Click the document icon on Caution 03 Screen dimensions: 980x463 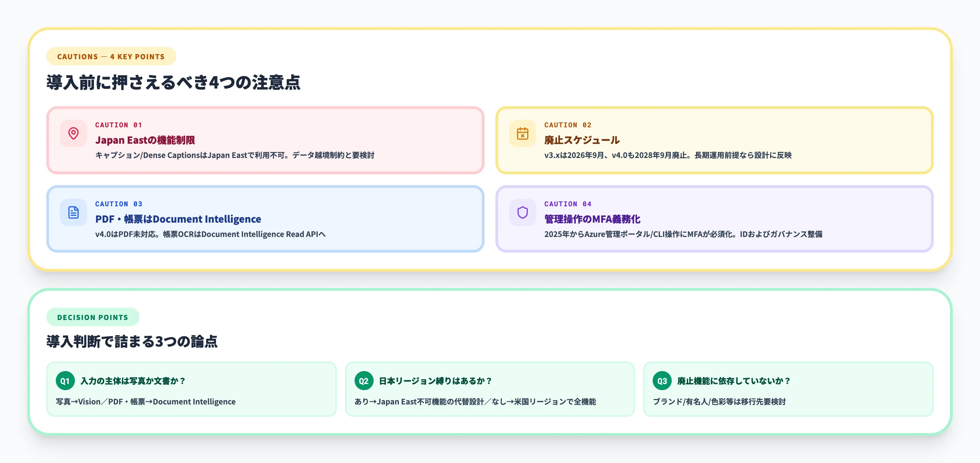(73, 213)
